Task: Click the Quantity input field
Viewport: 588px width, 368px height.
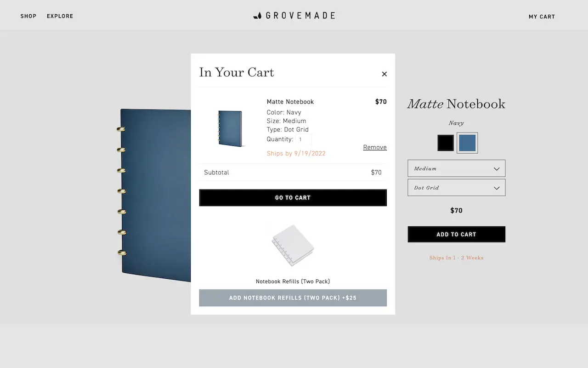Action: point(304,139)
